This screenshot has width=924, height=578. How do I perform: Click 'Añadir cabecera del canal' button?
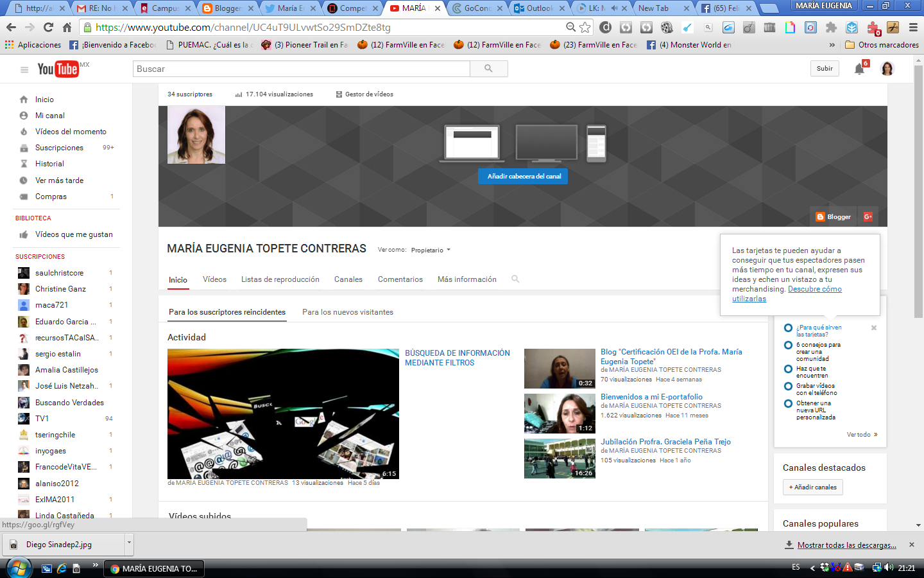tap(523, 177)
